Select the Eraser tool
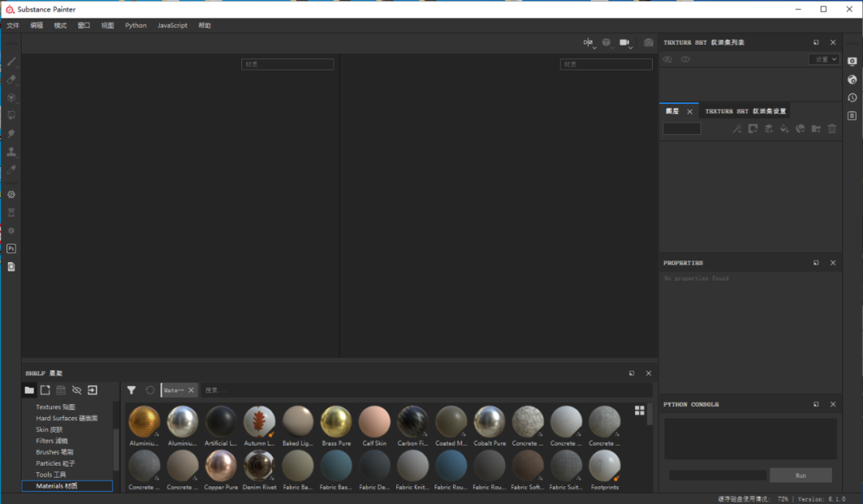This screenshot has height=504, width=863. coord(11,80)
